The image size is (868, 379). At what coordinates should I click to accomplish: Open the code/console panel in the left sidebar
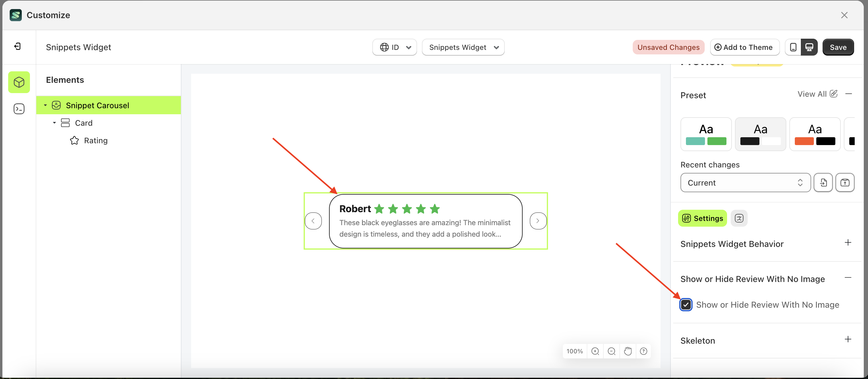coord(19,109)
